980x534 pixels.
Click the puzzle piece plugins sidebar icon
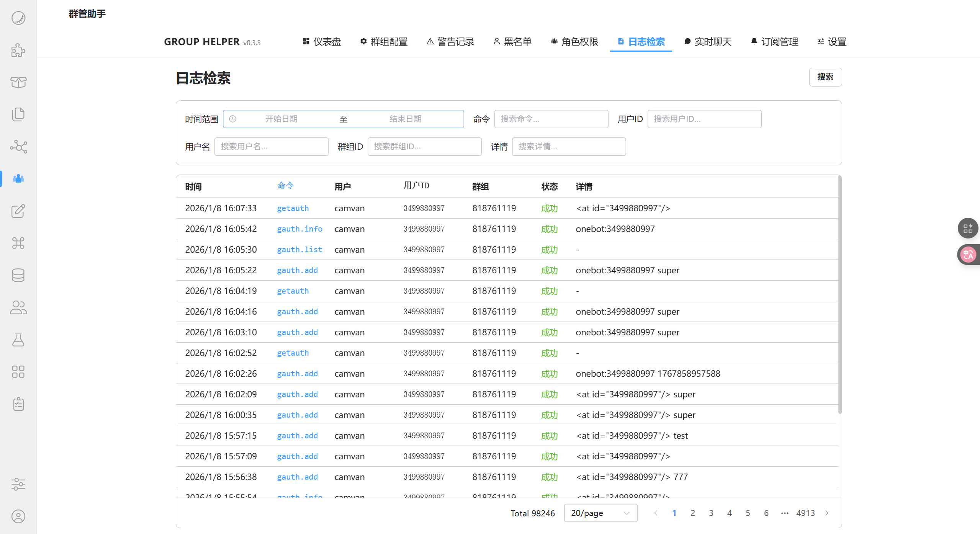pos(18,50)
